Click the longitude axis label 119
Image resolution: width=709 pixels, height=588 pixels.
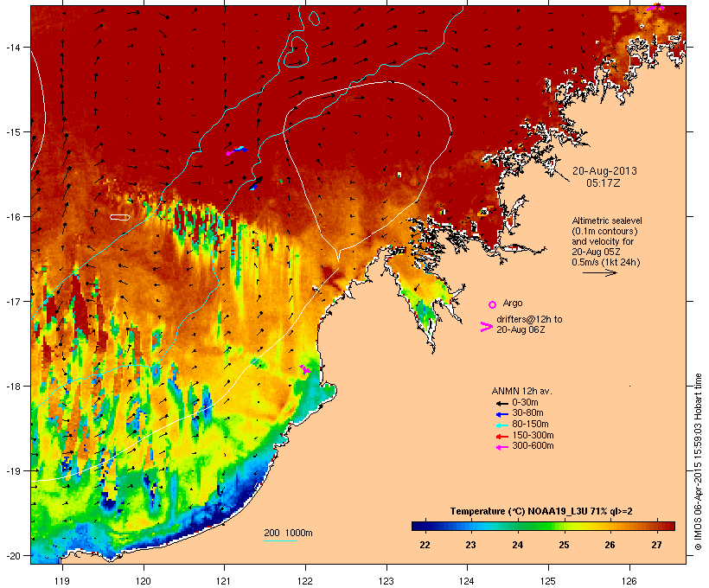(x=62, y=581)
